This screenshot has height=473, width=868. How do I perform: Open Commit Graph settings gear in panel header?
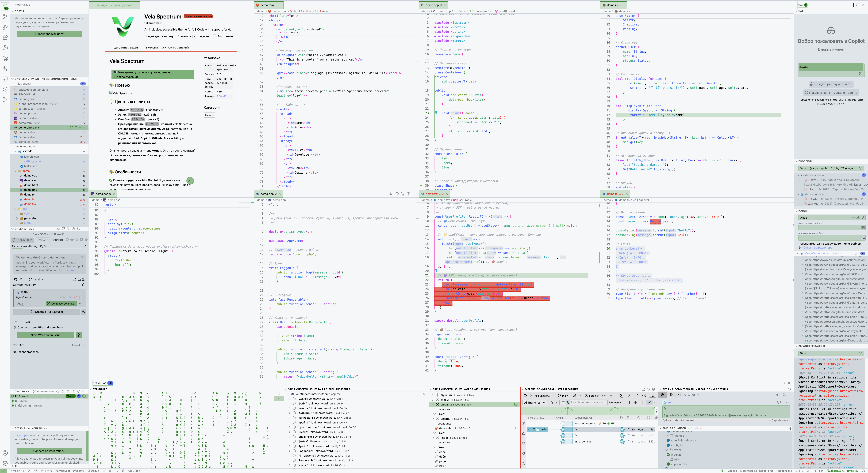point(653,389)
